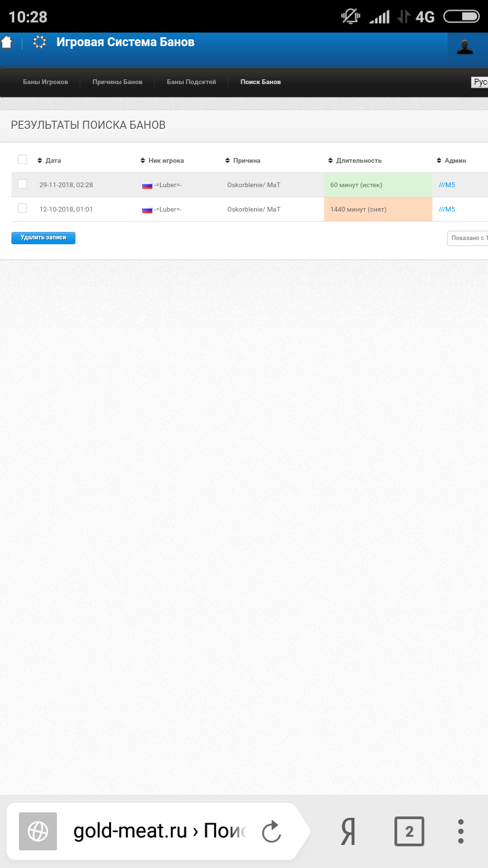This screenshot has width=488, height=868.
Task: Click 1440 минут (снят) duration cell
Action: [x=378, y=210]
